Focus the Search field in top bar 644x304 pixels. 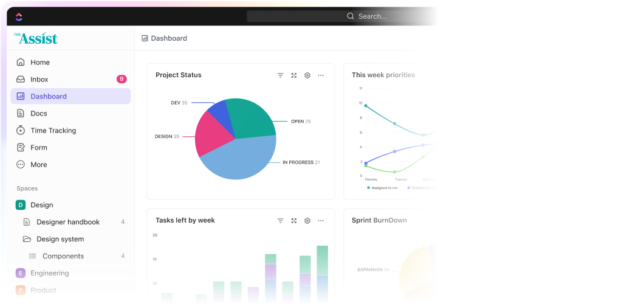[x=341, y=16]
